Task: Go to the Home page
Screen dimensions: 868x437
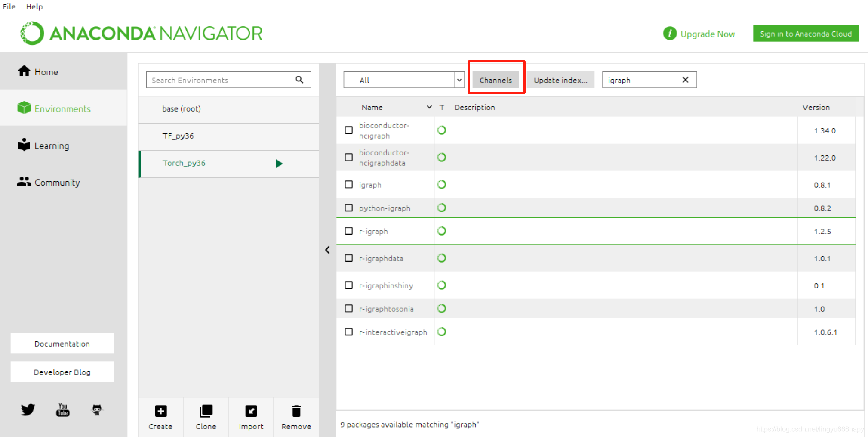Action: tap(64, 71)
